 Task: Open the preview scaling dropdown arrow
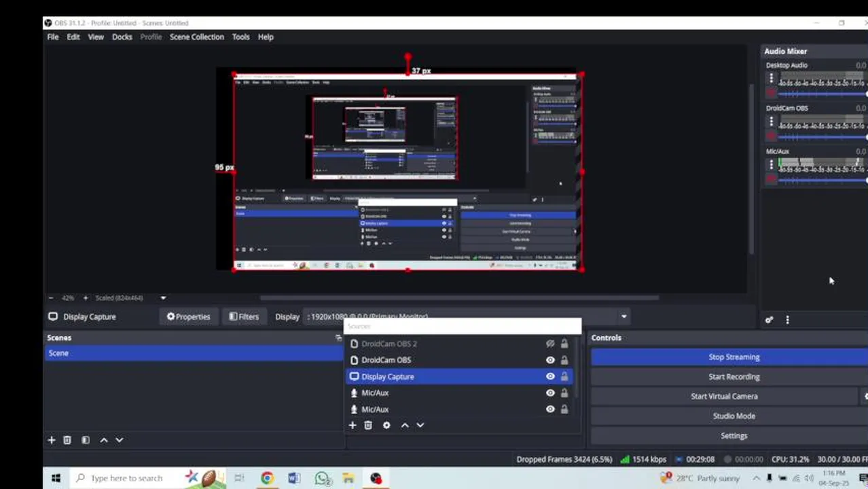click(163, 297)
